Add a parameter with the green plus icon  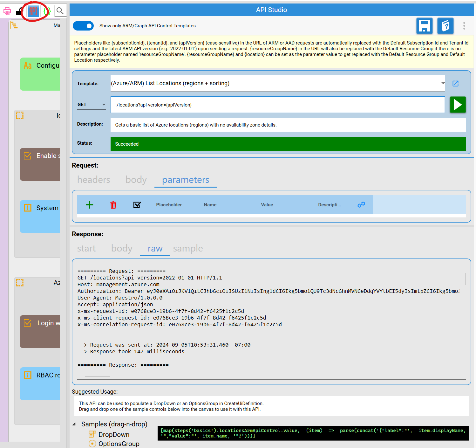click(89, 205)
